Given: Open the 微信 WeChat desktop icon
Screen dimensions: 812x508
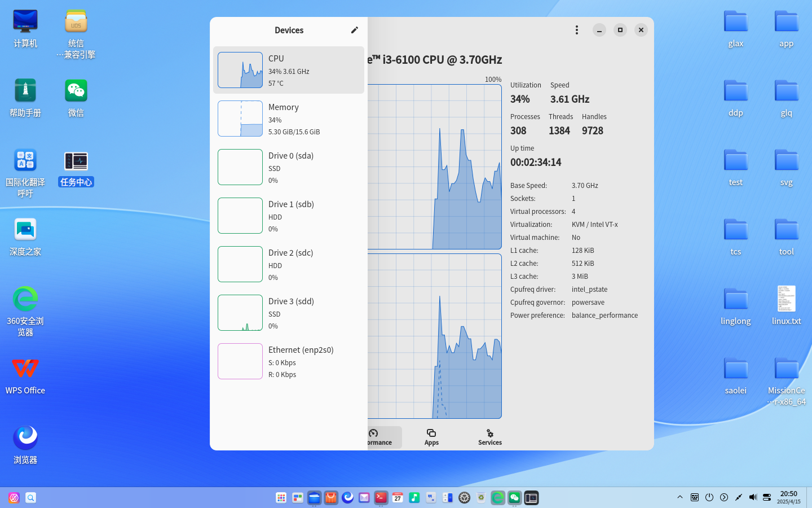Looking at the screenshot, I should 76,98.
